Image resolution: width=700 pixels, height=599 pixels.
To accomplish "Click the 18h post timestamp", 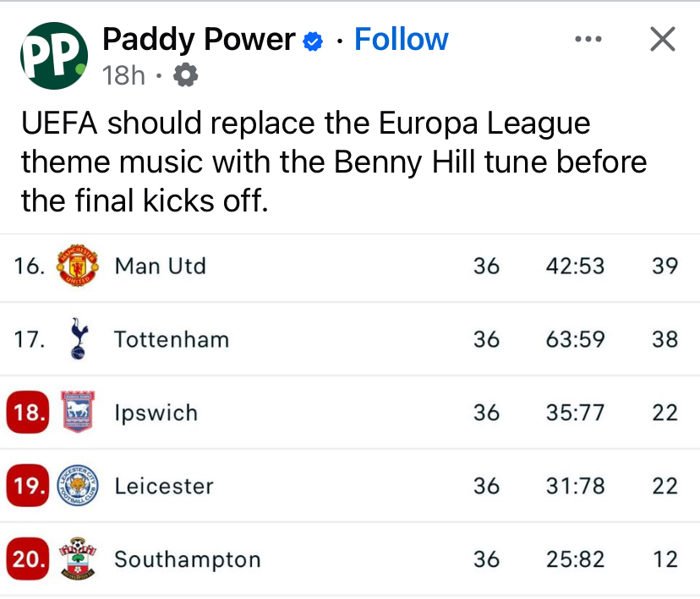I will [123, 76].
